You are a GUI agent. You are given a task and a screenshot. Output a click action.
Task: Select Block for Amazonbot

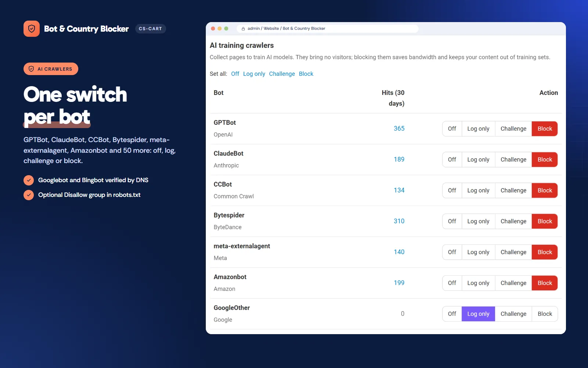(x=545, y=283)
